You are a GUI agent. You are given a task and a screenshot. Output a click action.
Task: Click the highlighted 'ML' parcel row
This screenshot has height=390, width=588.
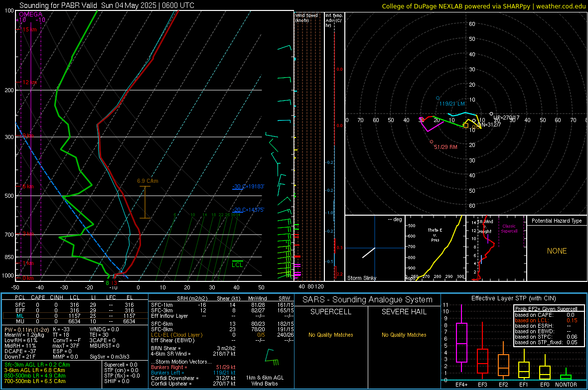click(x=75, y=316)
